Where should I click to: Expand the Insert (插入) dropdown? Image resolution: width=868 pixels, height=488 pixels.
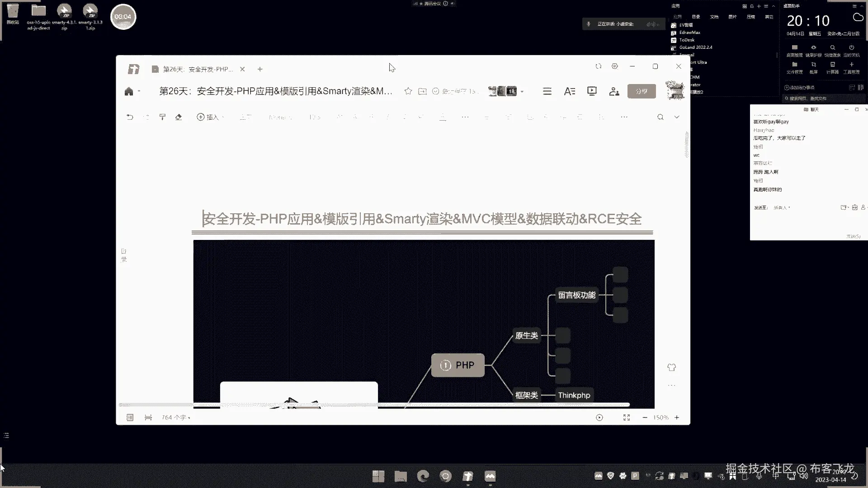210,117
